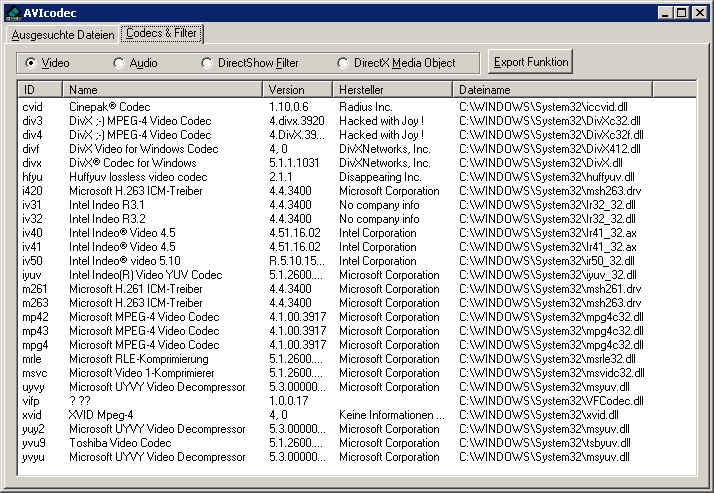Click Toshiba Video Codec entry

tap(120, 443)
